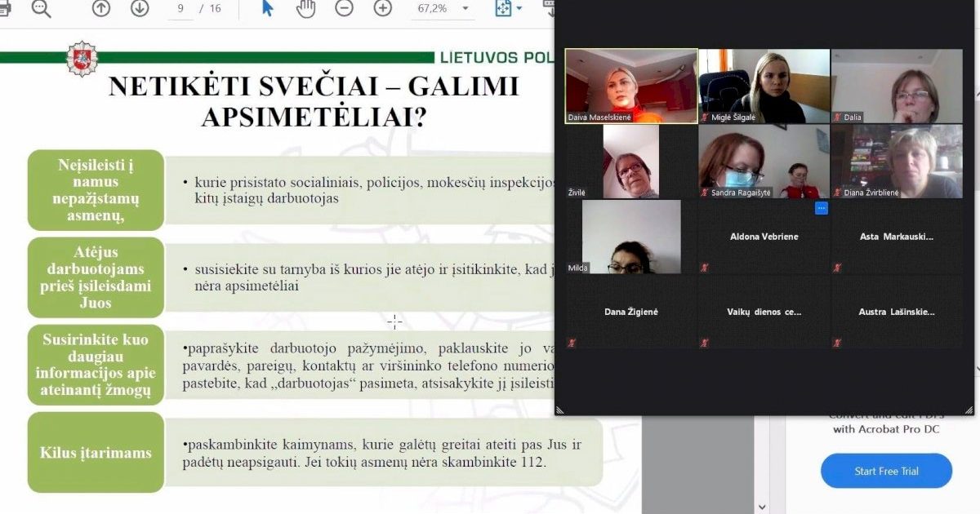Open the fit page options arrow
The image size is (980, 514).
pyautogui.click(x=519, y=9)
